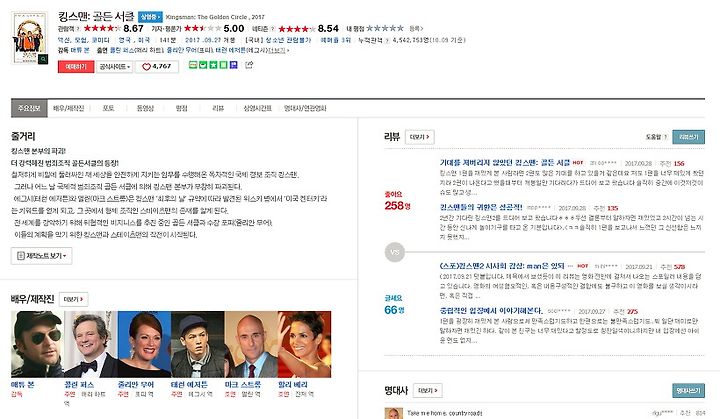Click the 영국 country link
720x419 pixels.
pyautogui.click(x=124, y=40)
